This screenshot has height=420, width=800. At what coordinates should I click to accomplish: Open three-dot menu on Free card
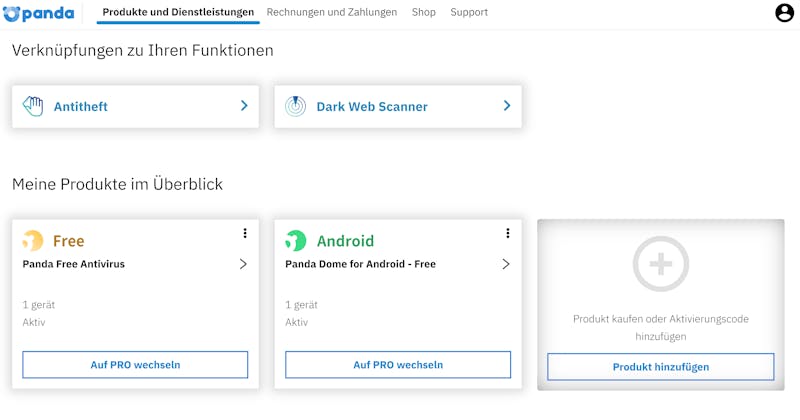coord(245,233)
